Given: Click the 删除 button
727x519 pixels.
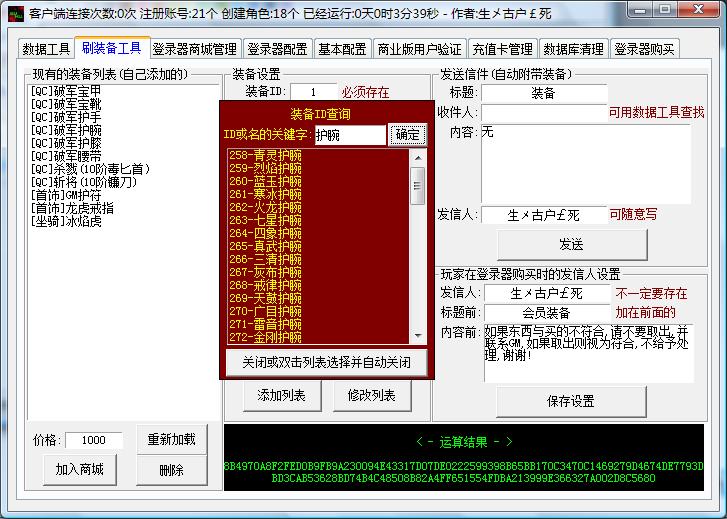Looking at the screenshot, I should (x=171, y=470).
